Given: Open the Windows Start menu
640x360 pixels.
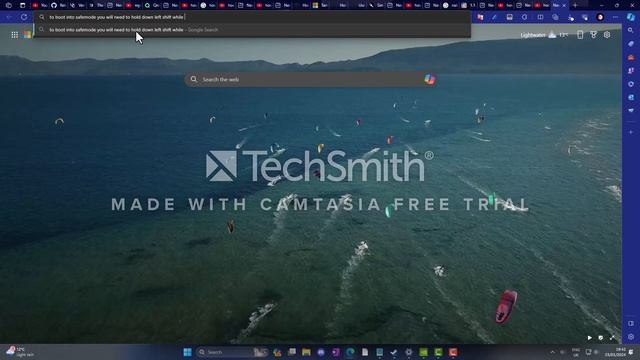Looking at the screenshot, I should click(187, 352).
